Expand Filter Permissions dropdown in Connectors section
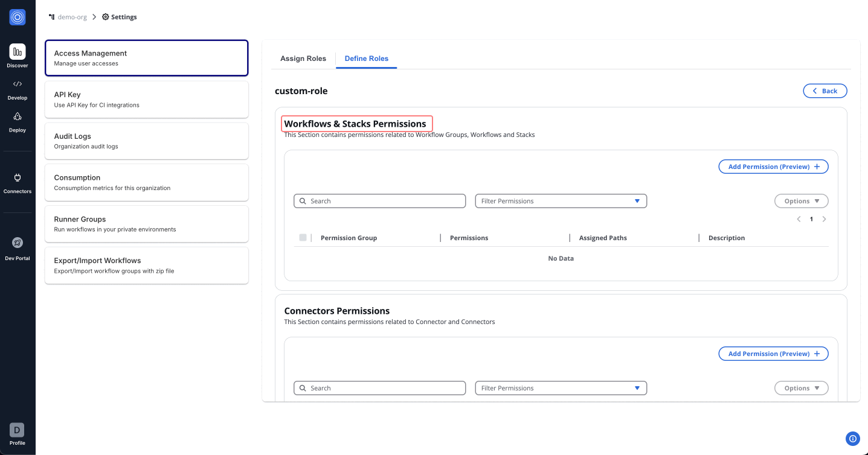 tap(561, 388)
